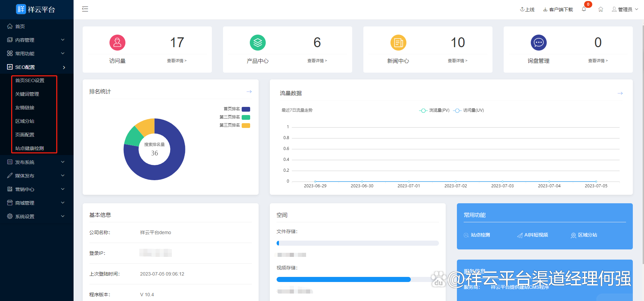Image resolution: width=644 pixels, height=301 pixels.
Task: Click the 媒体发布 pen icon
Action: [x=10, y=175]
